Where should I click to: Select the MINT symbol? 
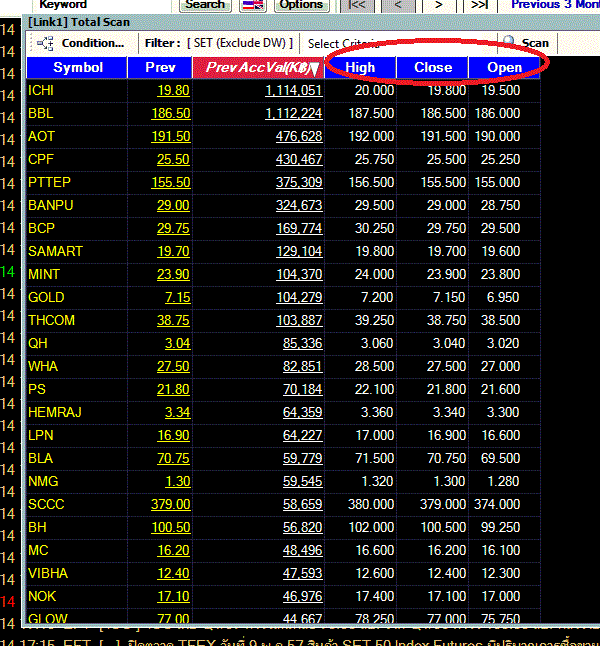(x=44, y=275)
